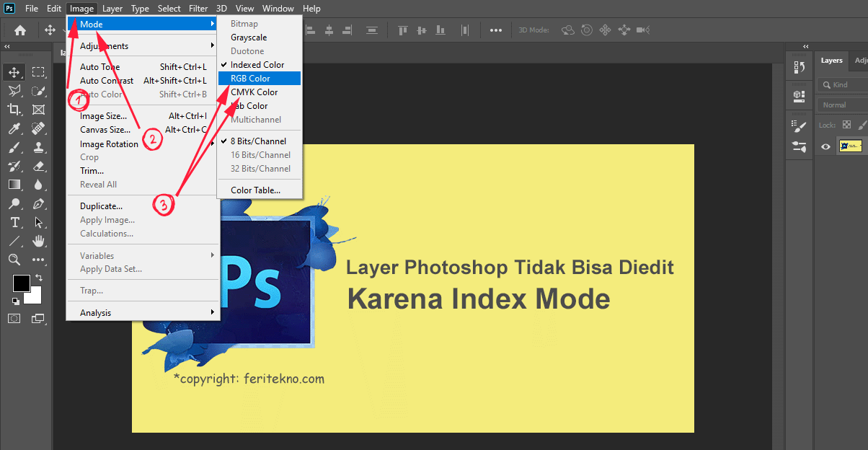
Task: Choose Grayscale mode
Action: [249, 37]
